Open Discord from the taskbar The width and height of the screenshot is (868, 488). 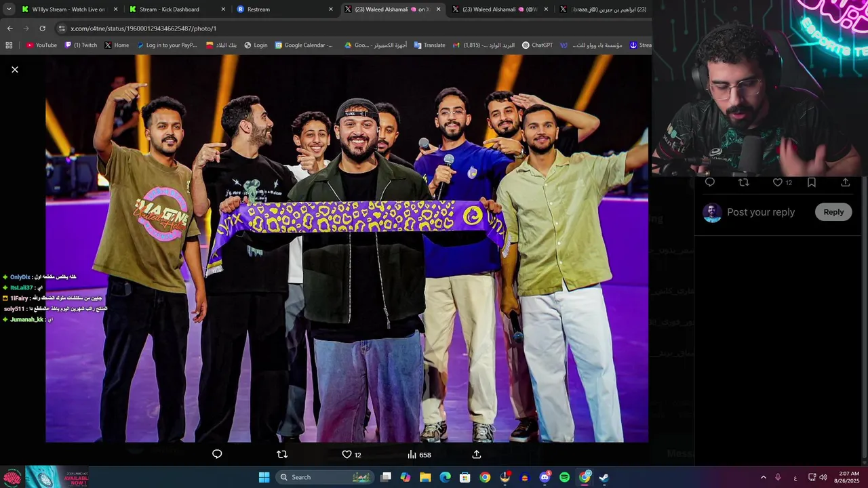[545, 477]
